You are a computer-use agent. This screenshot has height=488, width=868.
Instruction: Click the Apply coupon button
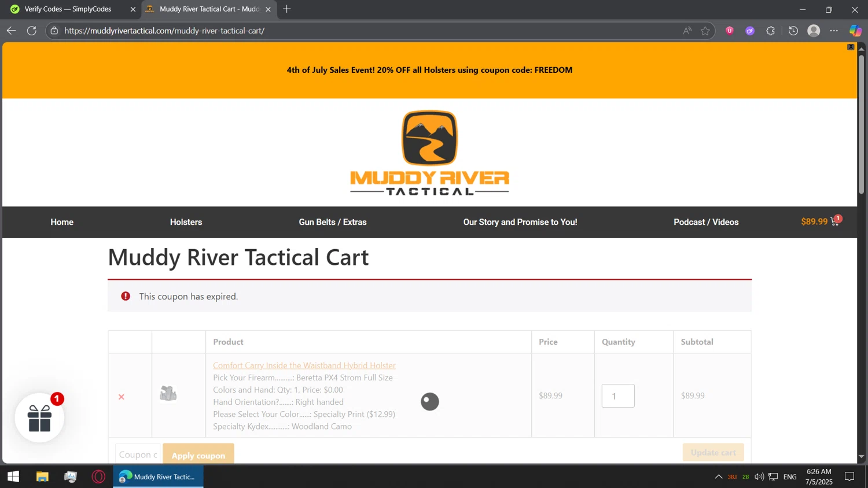click(x=198, y=454)
